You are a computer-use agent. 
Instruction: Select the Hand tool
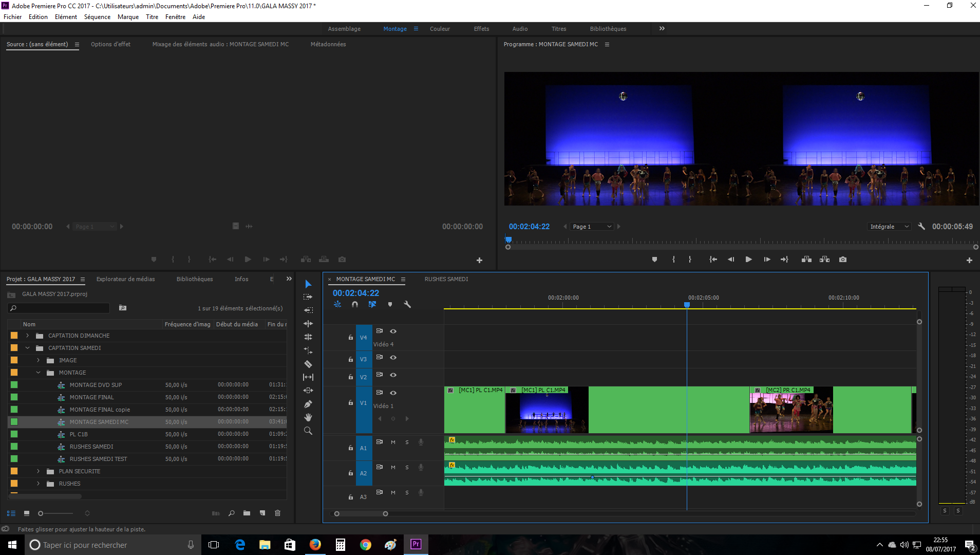[x=308, y=417]
